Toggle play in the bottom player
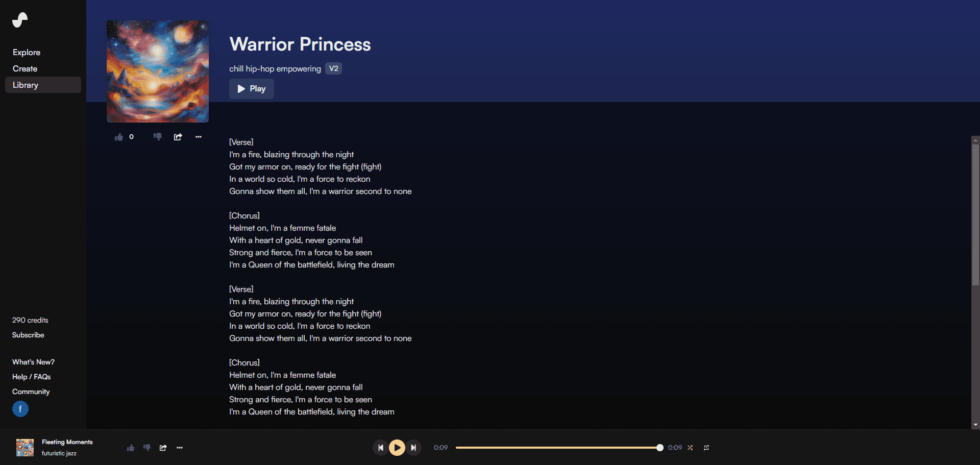This screenshot has height=465, width=980. (397, 448)
